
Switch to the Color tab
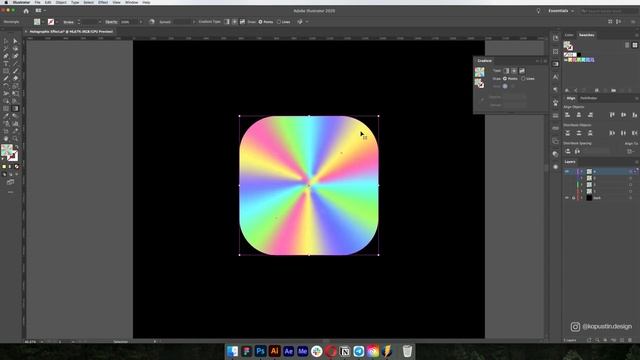point(569,35)
